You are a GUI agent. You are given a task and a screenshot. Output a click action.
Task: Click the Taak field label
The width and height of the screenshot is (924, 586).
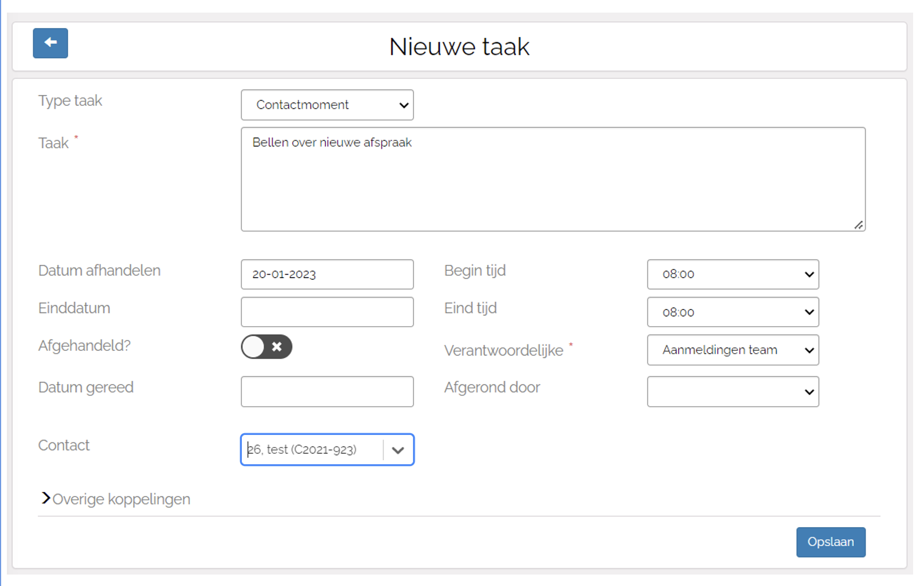pos(53,143)
